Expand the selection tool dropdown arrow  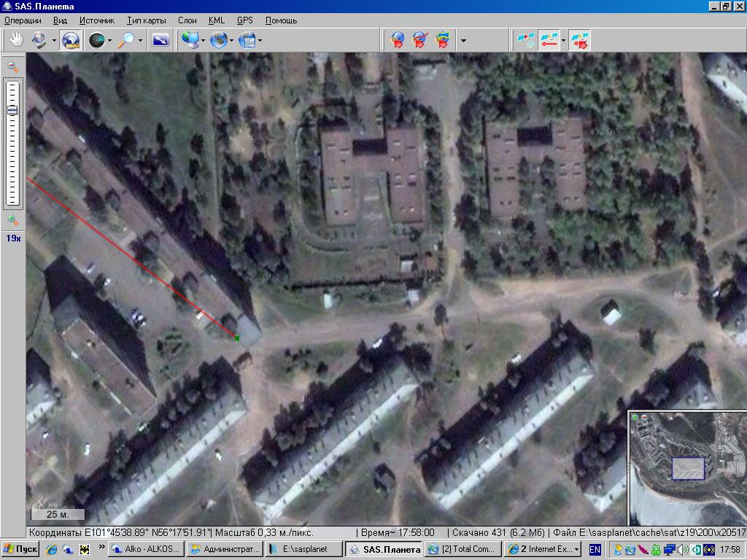(54, 41)
